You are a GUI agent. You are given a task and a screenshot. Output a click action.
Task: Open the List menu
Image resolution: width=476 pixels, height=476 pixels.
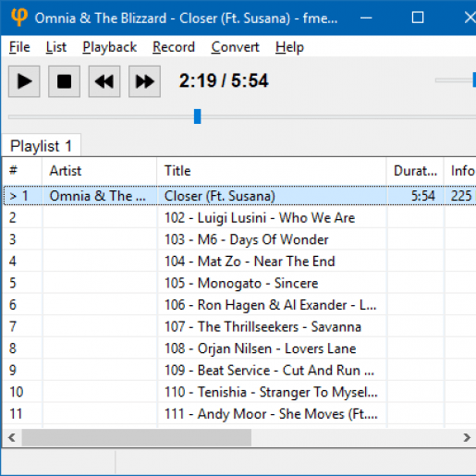pos(56,47)
